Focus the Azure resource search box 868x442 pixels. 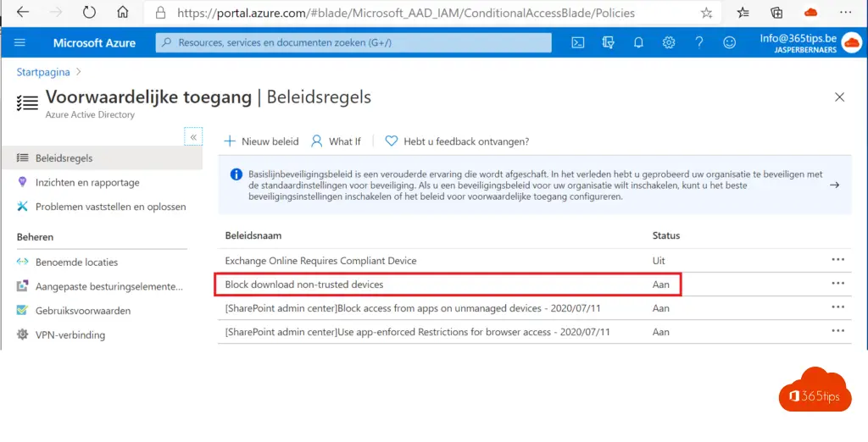[x=353, y=42]
